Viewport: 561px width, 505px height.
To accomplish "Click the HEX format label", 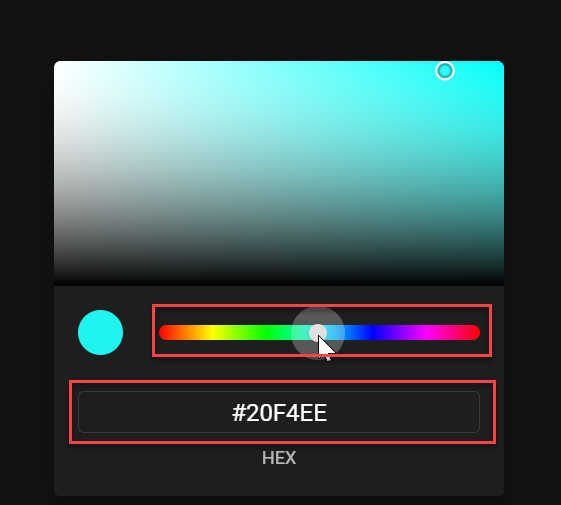I will (279, 458).
